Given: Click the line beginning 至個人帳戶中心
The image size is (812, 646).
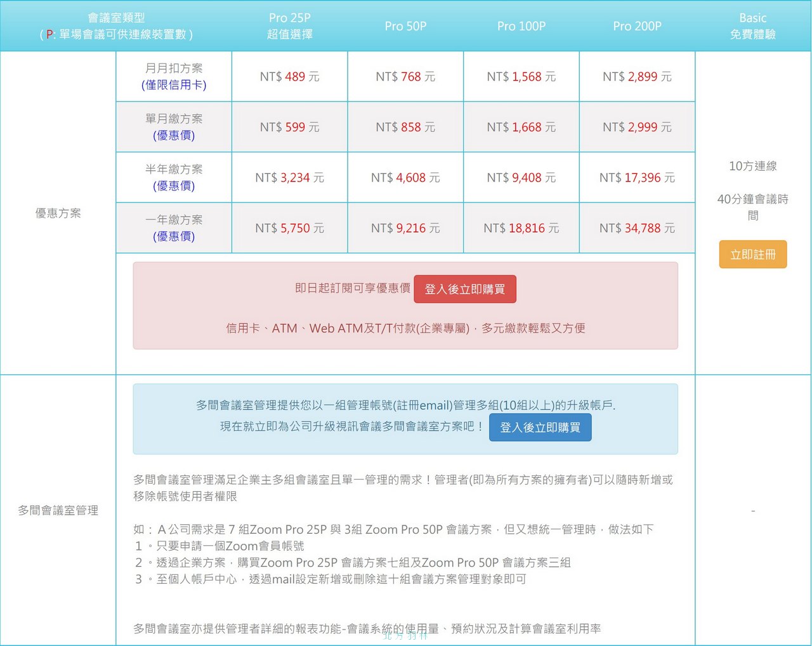Looking at the screenshot, I should coord(330,579).
